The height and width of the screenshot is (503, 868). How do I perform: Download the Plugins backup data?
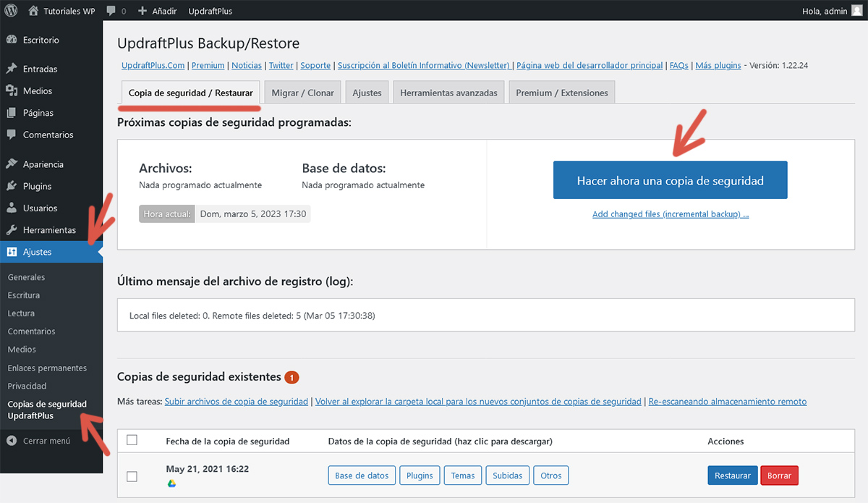(420, 475)
